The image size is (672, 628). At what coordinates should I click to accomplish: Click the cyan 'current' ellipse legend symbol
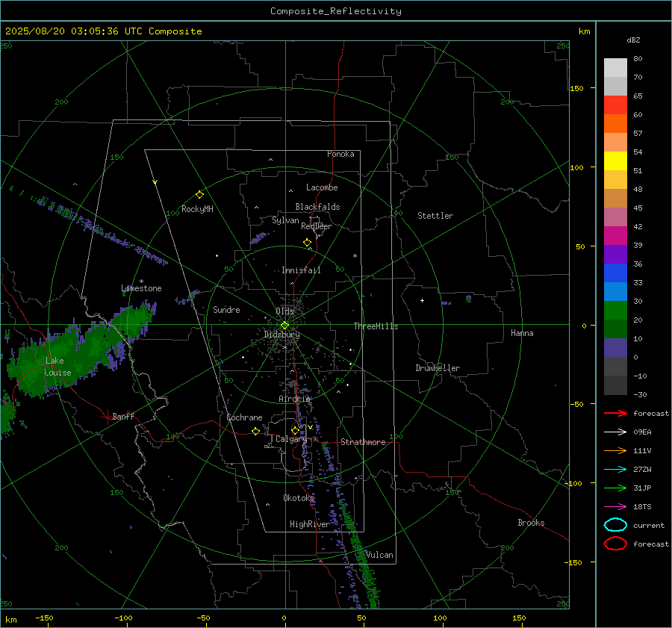615,525
